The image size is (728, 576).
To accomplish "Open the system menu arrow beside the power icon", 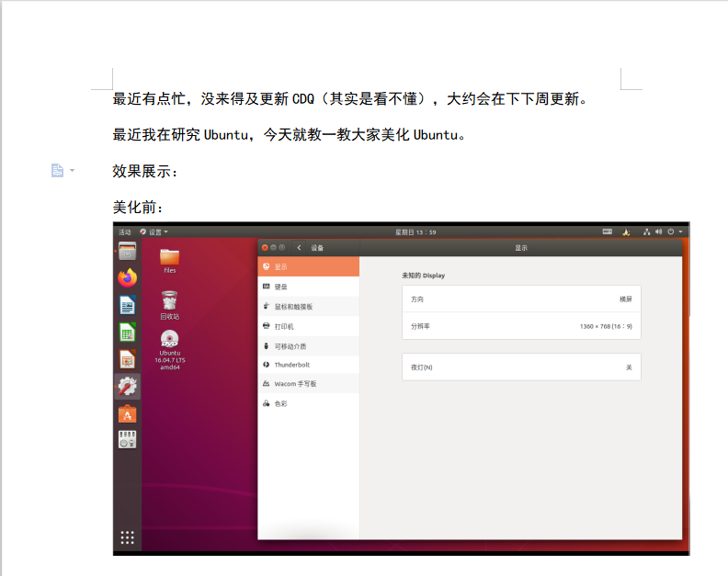I will click(x=680, y=232).
